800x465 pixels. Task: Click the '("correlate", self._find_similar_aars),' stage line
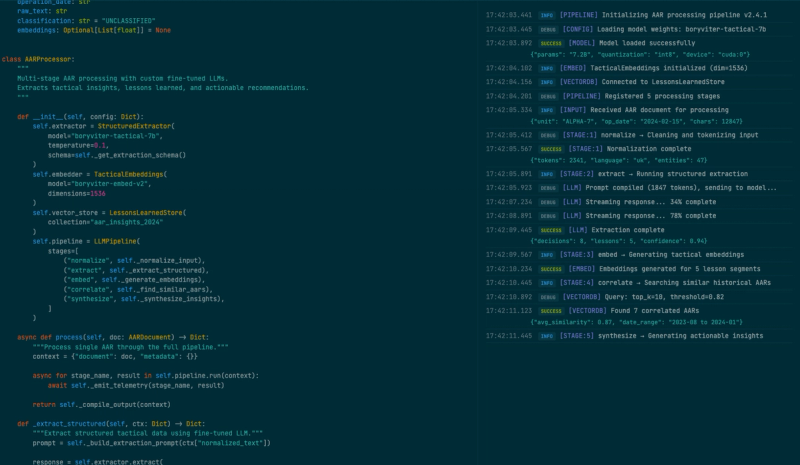138,289
